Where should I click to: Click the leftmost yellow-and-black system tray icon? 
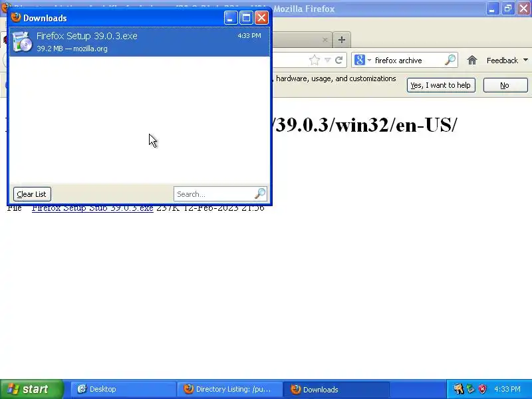(x=459, y=389)
